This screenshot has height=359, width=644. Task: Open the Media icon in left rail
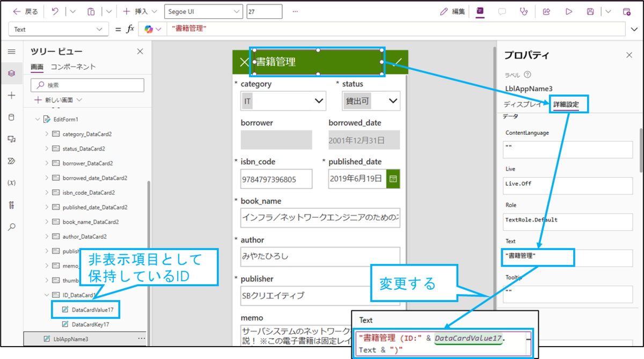pos(11,139)
